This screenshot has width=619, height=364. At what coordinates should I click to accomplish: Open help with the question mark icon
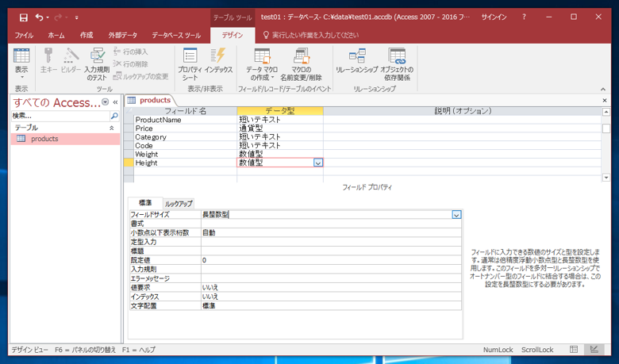coord(524,17)
